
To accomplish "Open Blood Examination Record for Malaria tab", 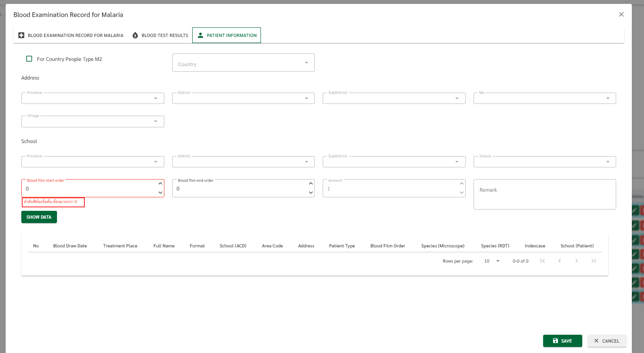I will pos(71,35).
